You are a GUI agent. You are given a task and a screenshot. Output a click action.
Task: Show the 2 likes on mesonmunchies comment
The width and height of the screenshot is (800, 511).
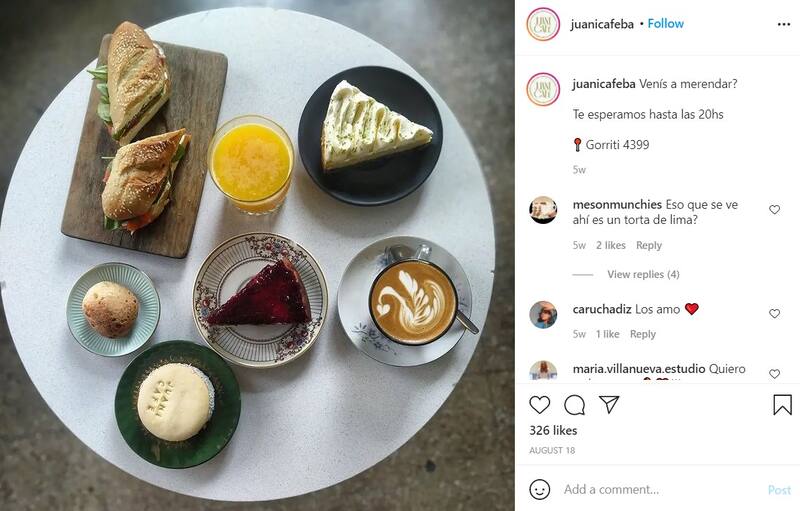611,245
